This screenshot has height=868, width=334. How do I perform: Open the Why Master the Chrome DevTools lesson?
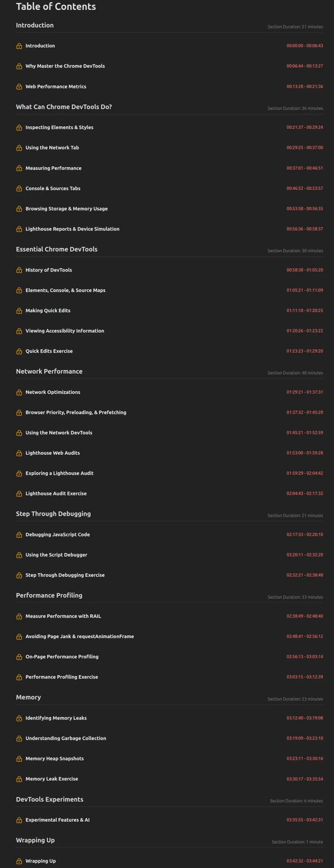coord(65,66)
